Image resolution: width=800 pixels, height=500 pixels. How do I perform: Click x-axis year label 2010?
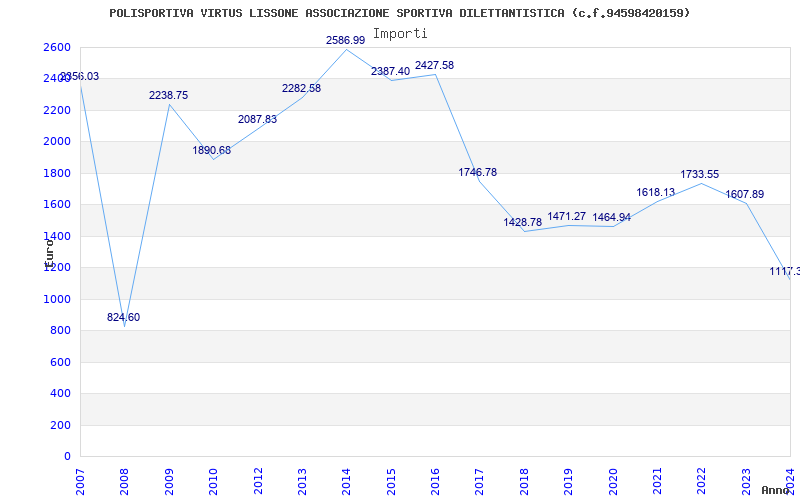pos(213,481)
